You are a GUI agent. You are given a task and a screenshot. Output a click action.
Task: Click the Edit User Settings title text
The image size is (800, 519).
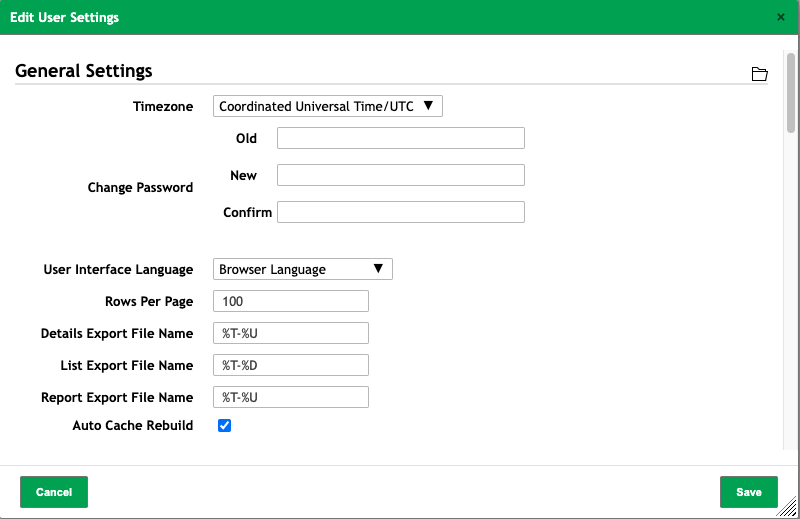(64, 17)
